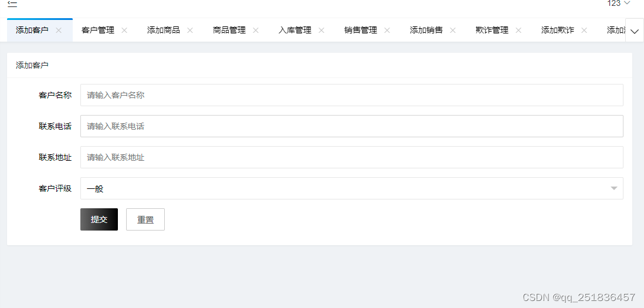644x308 pixels.
Task: Open the 123 user account dropdown
Action: tap(619, 4)
